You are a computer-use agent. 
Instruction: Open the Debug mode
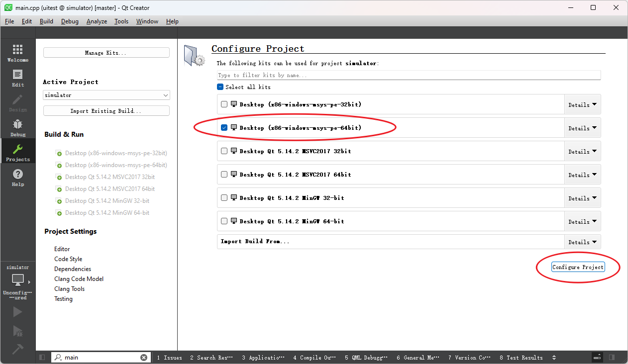(17, 127)
